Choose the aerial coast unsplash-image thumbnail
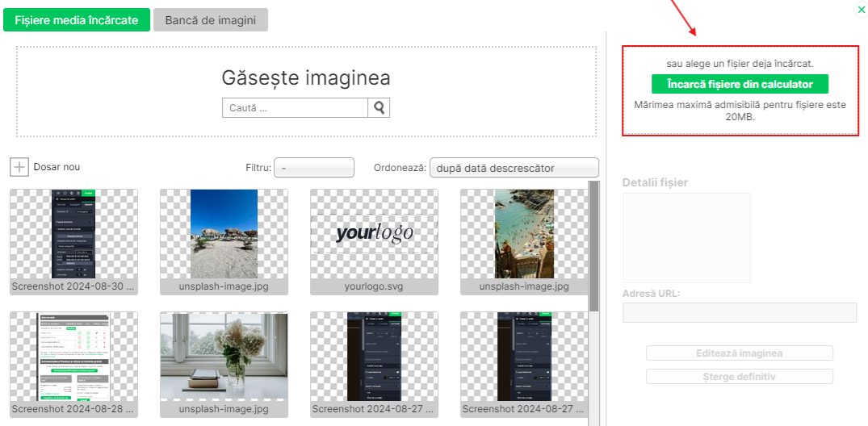Viewport: 868px width, 426px height. (x=524, y=235)
